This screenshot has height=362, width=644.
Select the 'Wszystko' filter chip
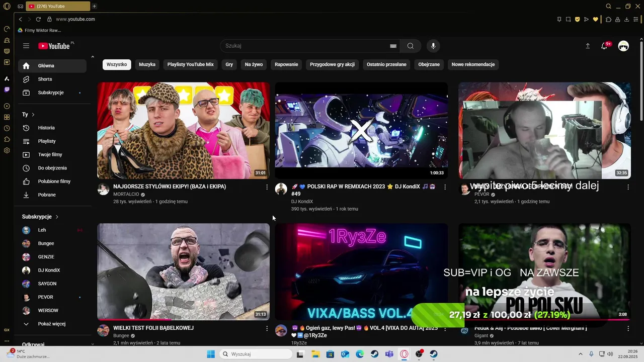click(x=117, y=64)
